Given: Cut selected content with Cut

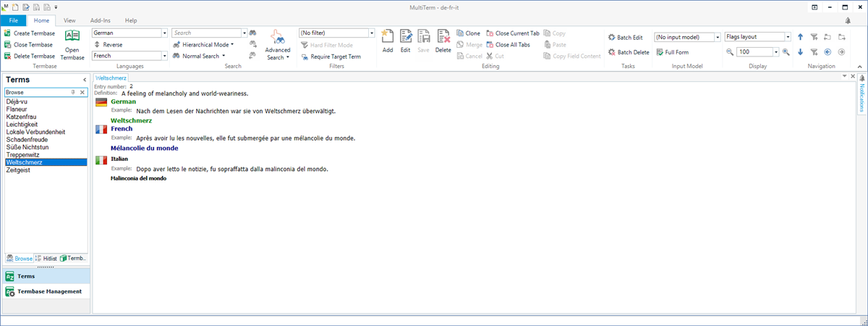Looking at the screenshot, I should pyautogui.click(x=495, y=56).
